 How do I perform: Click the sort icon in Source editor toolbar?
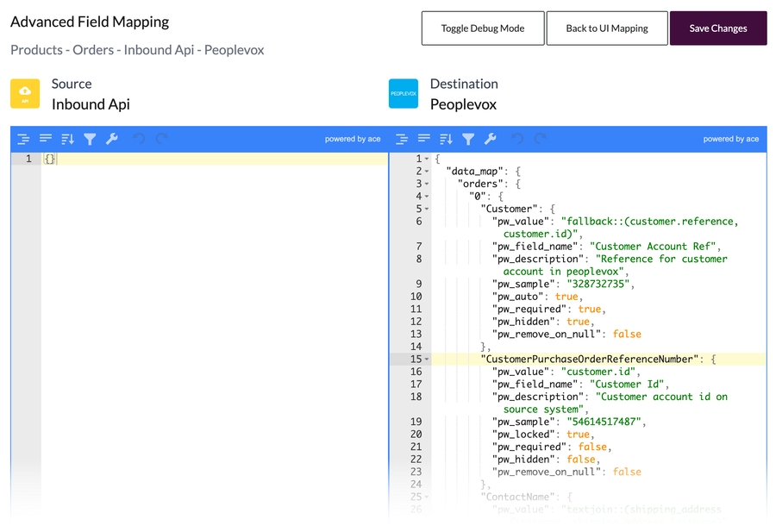[x=67, y=139]
